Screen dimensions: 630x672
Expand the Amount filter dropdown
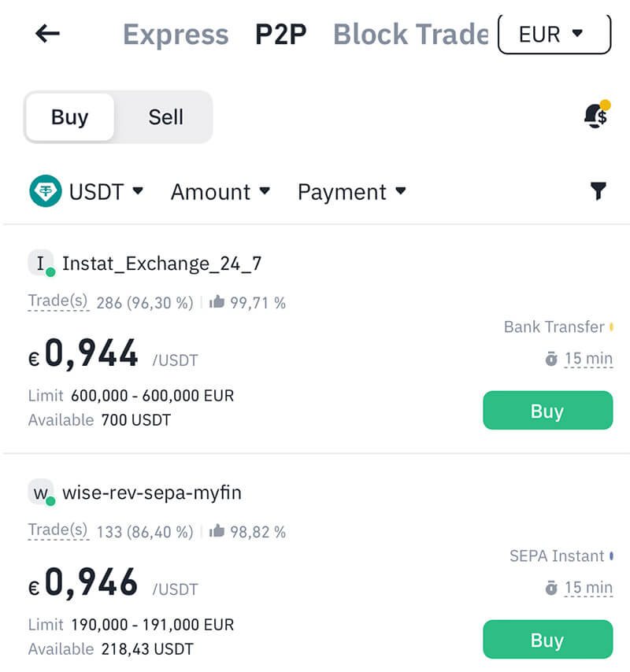click(220, 192)
